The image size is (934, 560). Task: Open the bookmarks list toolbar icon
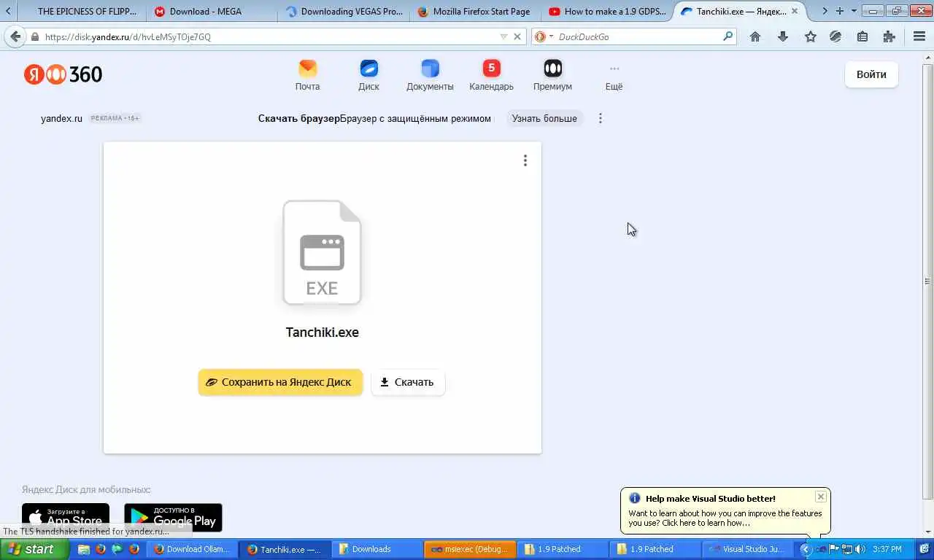coord(862,36)
